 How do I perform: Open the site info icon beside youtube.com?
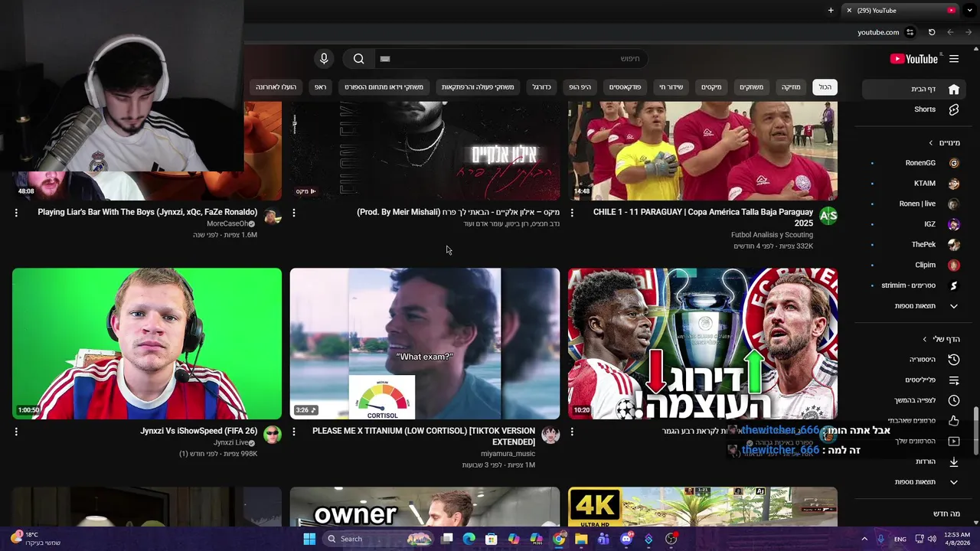[x=910, y=32]
